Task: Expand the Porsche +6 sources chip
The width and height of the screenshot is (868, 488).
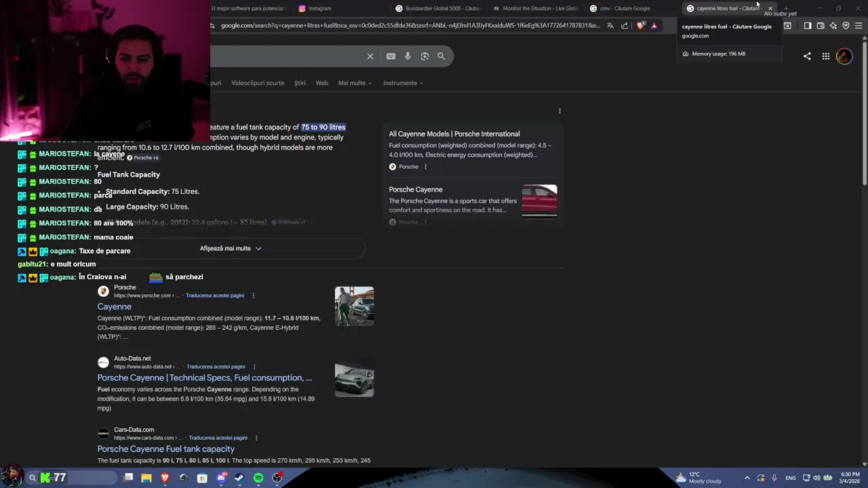Action: click(x=143, y=158)
